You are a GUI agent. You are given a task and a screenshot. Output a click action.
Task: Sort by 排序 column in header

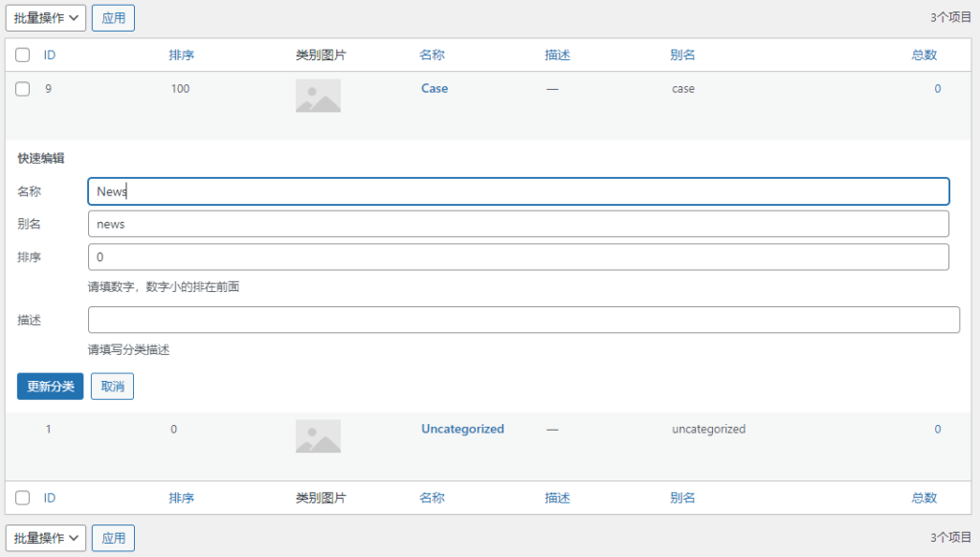[x=182, y=56]
